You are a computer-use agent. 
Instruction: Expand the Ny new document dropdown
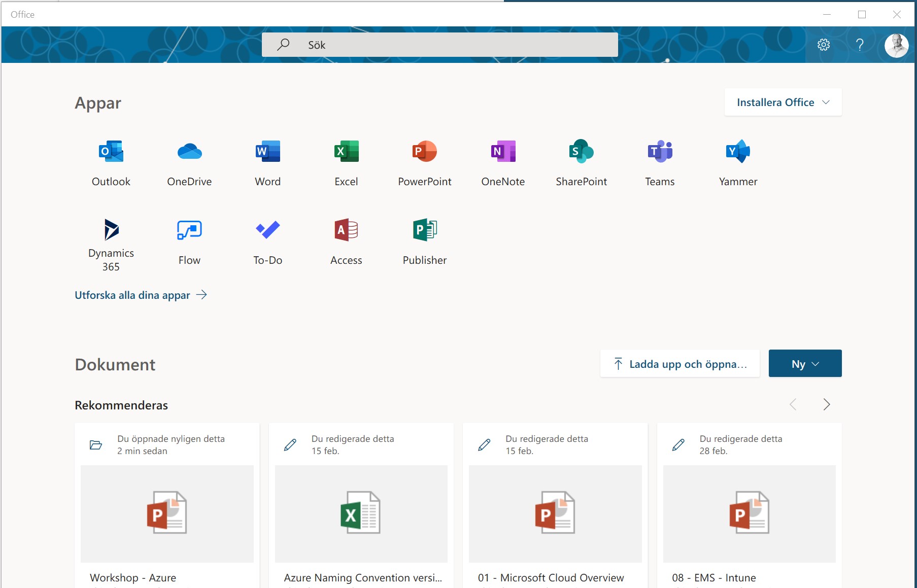(805, 364)
